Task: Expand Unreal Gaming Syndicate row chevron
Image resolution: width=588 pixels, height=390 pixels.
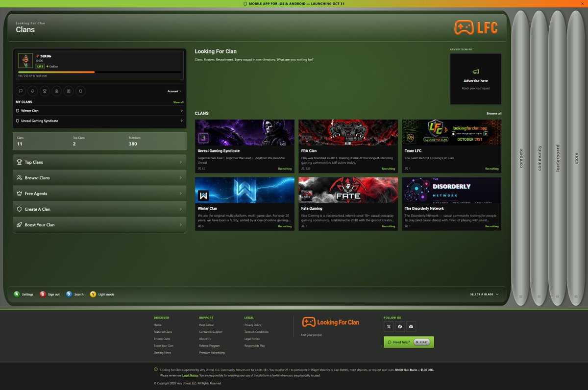Action: coord(181,121)
